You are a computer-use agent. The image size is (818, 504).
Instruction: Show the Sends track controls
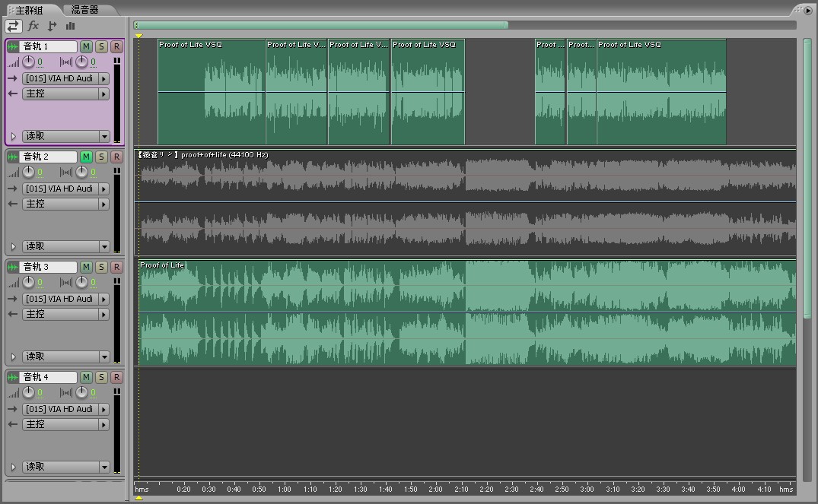(52, 26)
